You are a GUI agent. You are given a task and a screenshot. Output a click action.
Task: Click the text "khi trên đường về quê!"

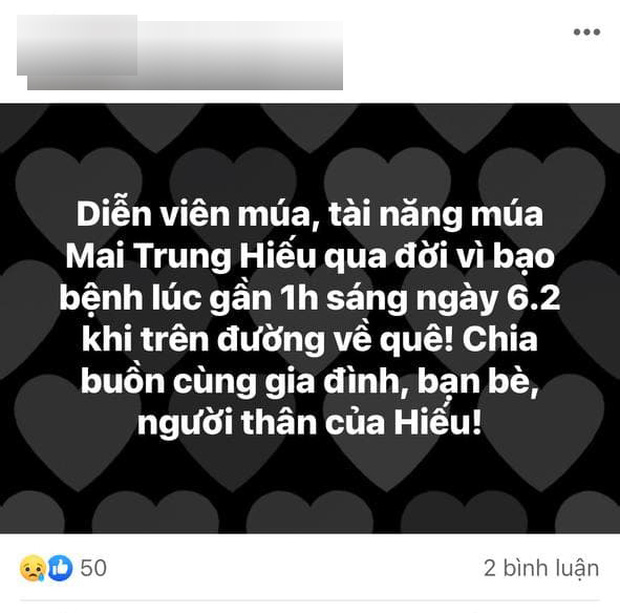pyautogui.click(x=267, y=340)
